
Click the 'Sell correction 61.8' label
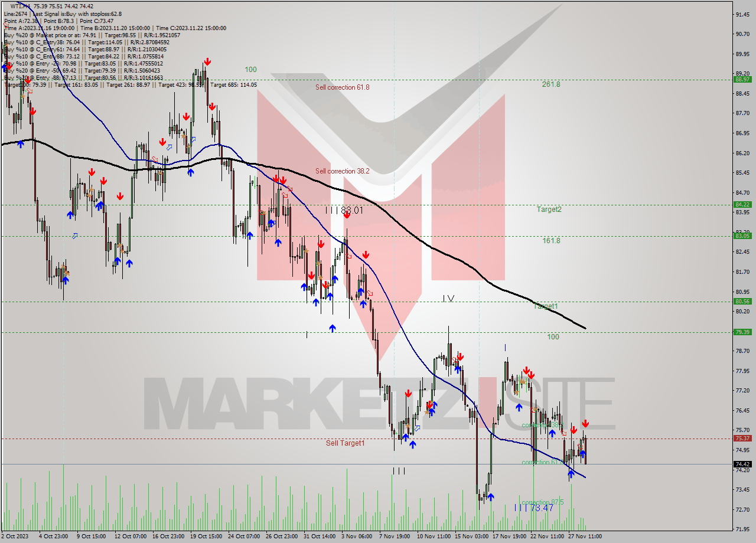(342, 87)
